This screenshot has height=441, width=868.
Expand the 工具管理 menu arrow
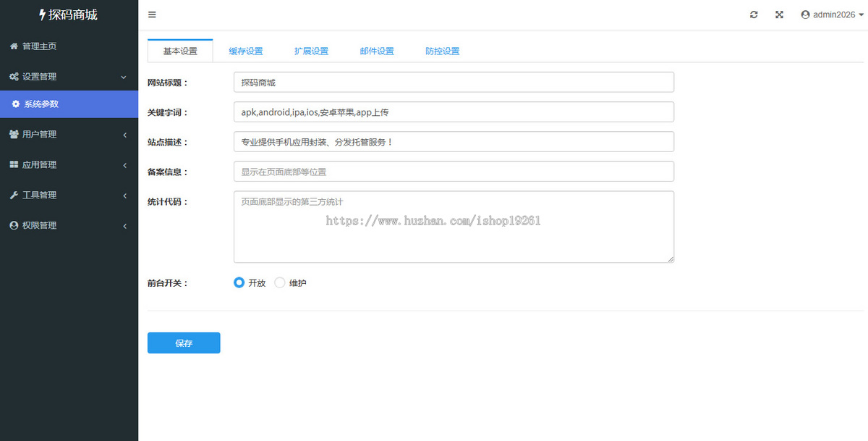pyautogui.click(x=124, y=196)
